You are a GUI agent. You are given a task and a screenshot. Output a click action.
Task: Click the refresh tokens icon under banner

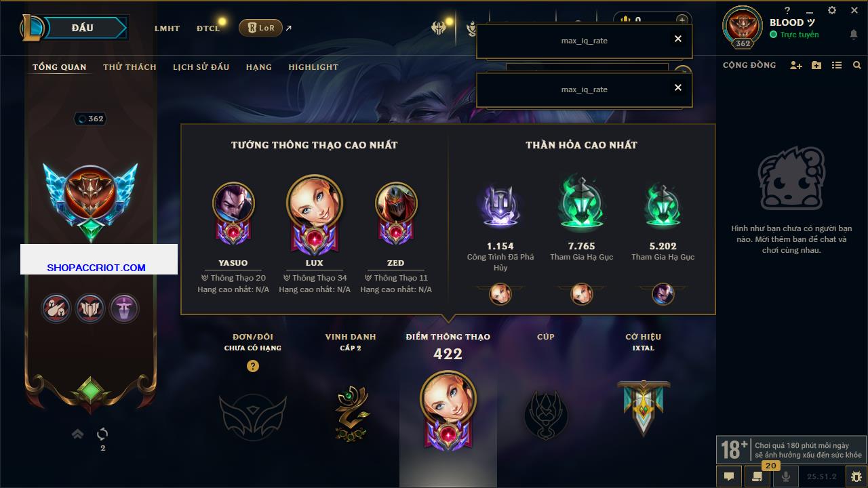click(x=102, y=434)
